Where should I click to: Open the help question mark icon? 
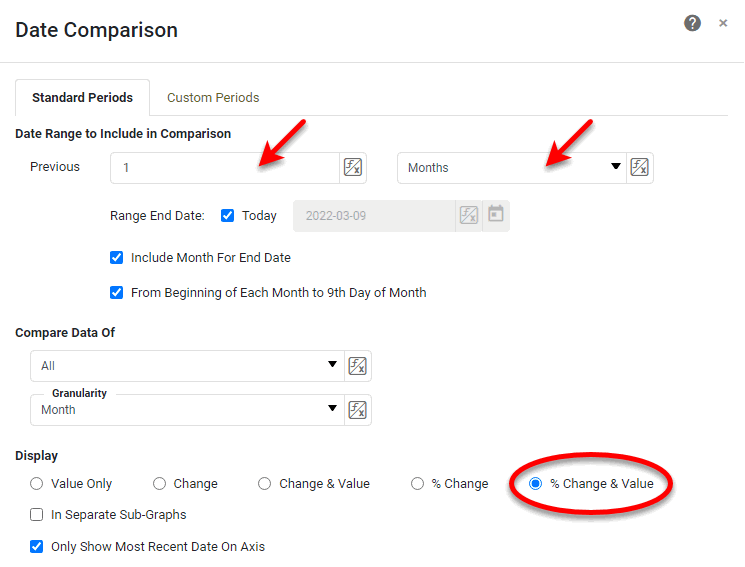(692, 23)
